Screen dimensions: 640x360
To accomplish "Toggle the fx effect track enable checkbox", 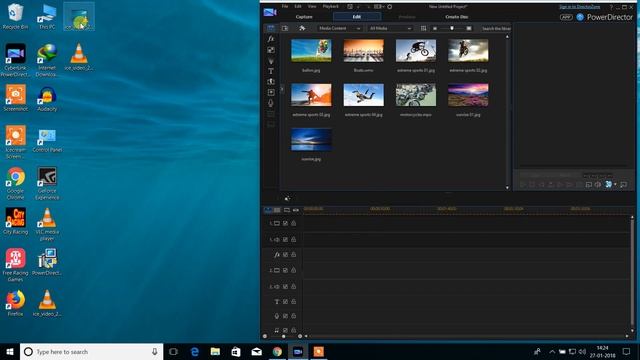I will (x=285, y=255).
